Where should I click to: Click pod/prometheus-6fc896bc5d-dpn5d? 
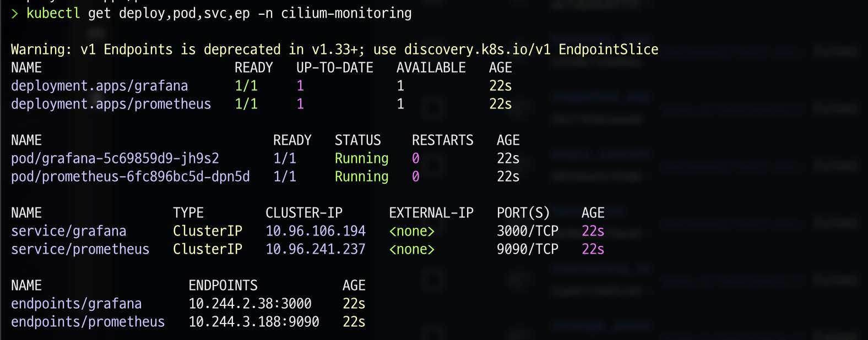tap(131, 177)
